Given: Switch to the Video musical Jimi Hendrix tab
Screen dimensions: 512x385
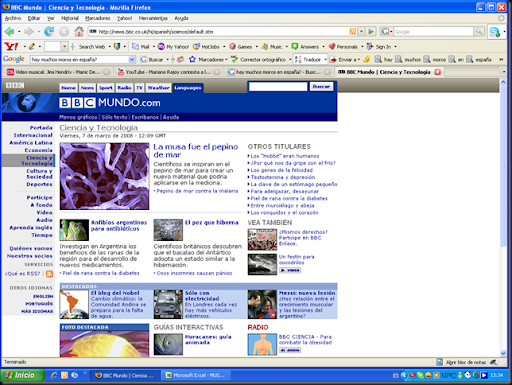Looking at the screenshot, I should tap(58, 72).
